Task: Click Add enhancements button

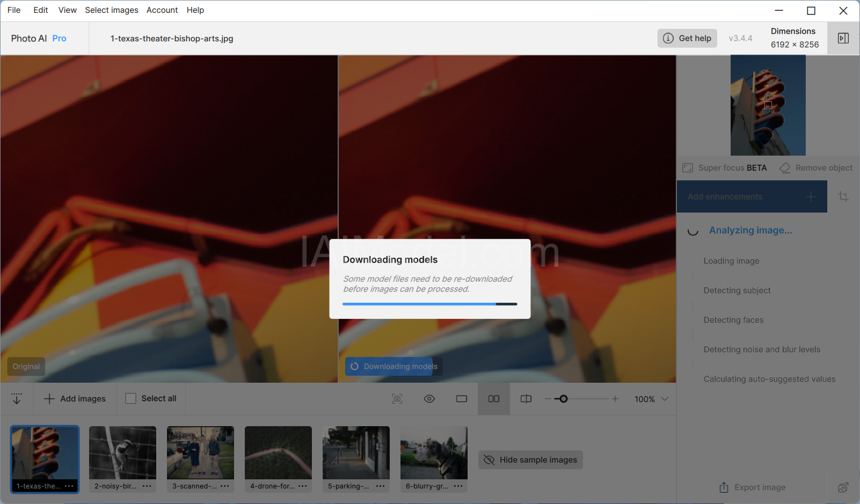Action: [x=752, y=196]
